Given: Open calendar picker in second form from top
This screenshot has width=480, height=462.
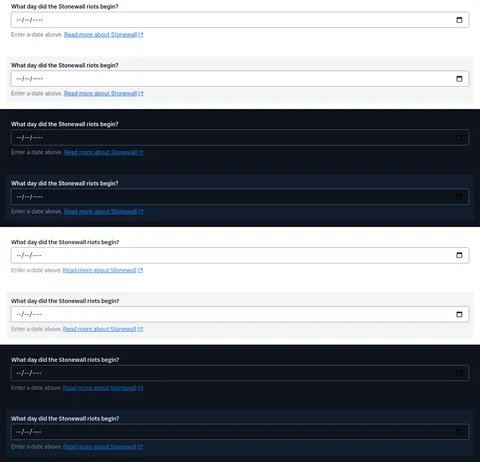Looking at the screenshot, I should pos(459,79).
